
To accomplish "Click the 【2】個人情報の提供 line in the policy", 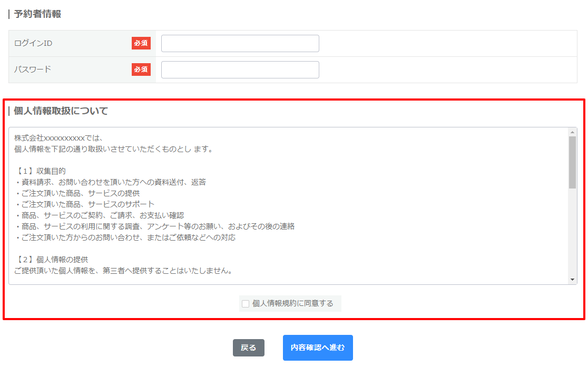I will [51, 260].
